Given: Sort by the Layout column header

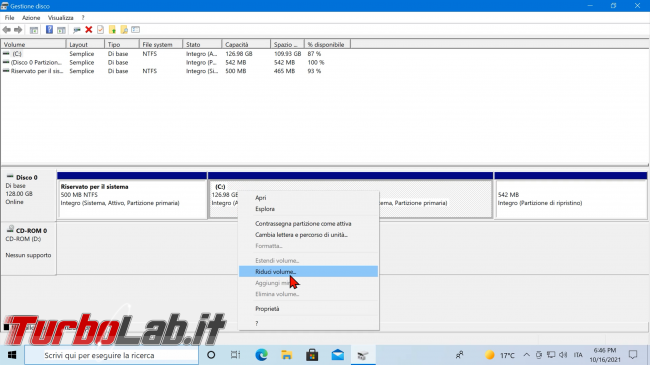Looking at the screenshot, I should coord(85,44).
